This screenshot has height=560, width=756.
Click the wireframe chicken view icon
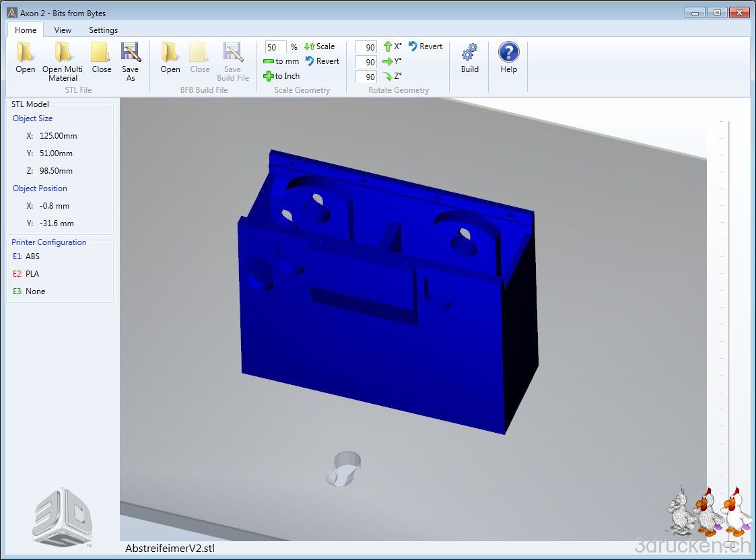coord(681,511)
